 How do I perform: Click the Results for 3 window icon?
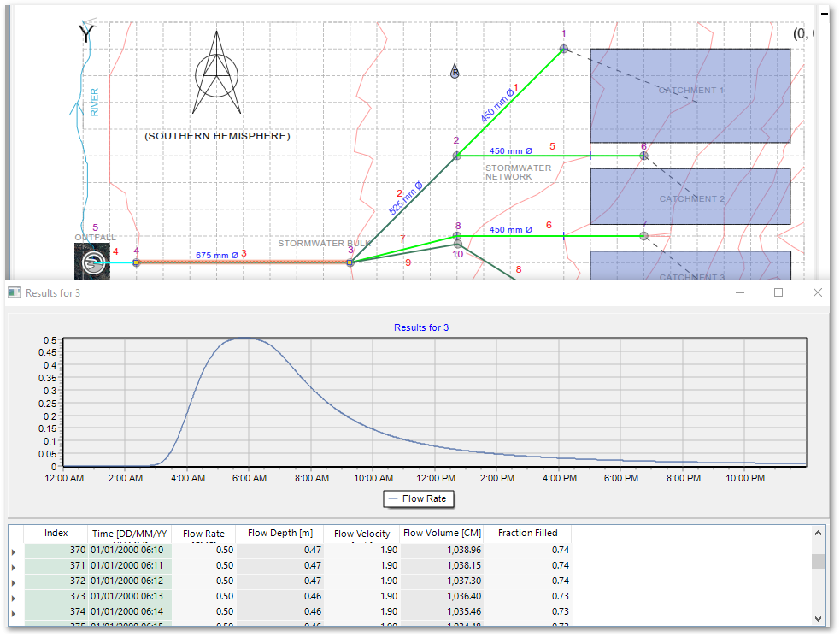click(x=15, y=292)
